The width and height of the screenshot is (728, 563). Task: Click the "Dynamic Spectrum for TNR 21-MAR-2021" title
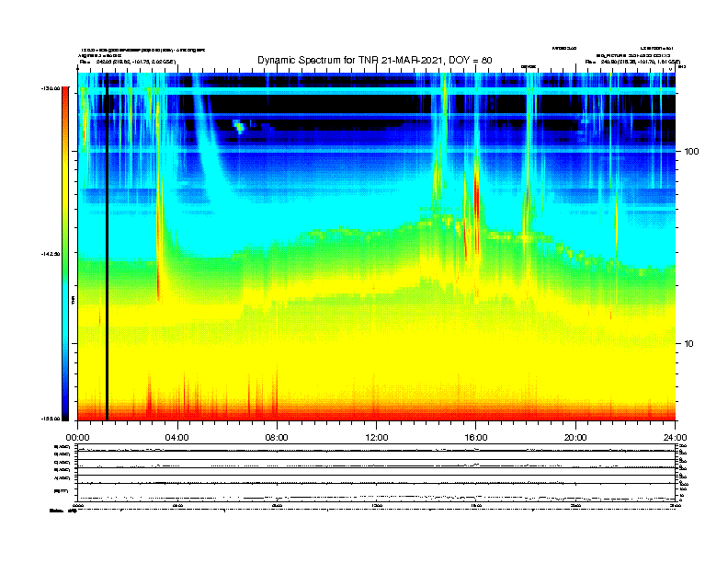374,61
